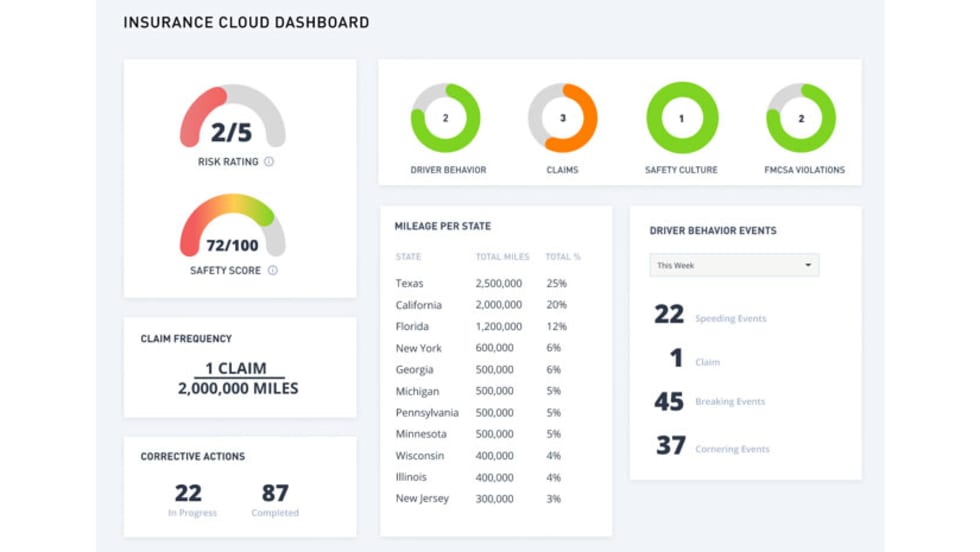980x552 pixels.
Task: Select the orange Claims donut chart
Action: click(563, 118)
